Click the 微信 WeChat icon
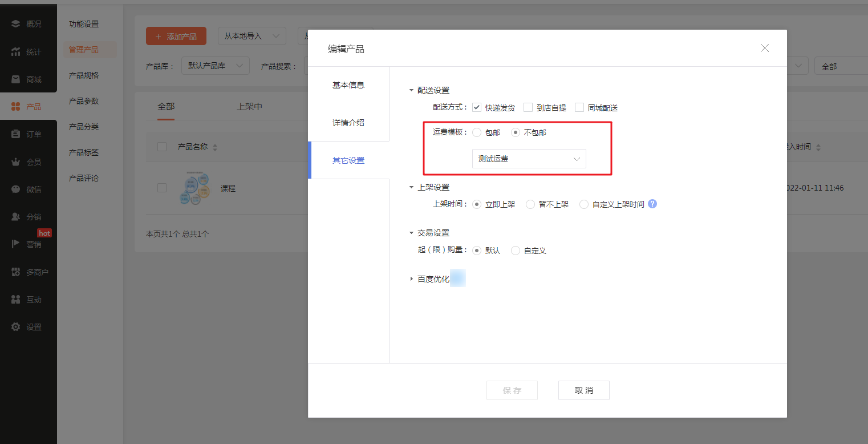The width and height of the screenshot is (868, 444). [x=15, y=189]
